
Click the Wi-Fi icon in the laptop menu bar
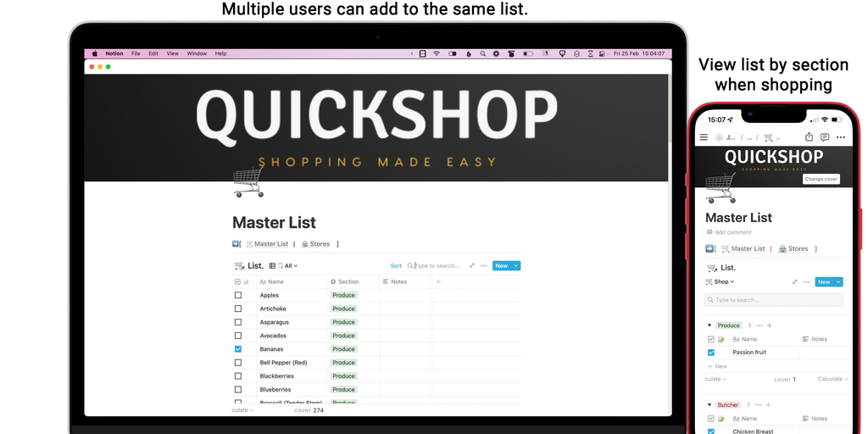437,53
